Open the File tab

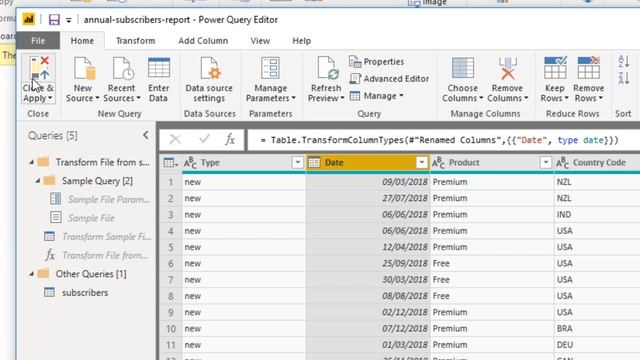(38, 41)
